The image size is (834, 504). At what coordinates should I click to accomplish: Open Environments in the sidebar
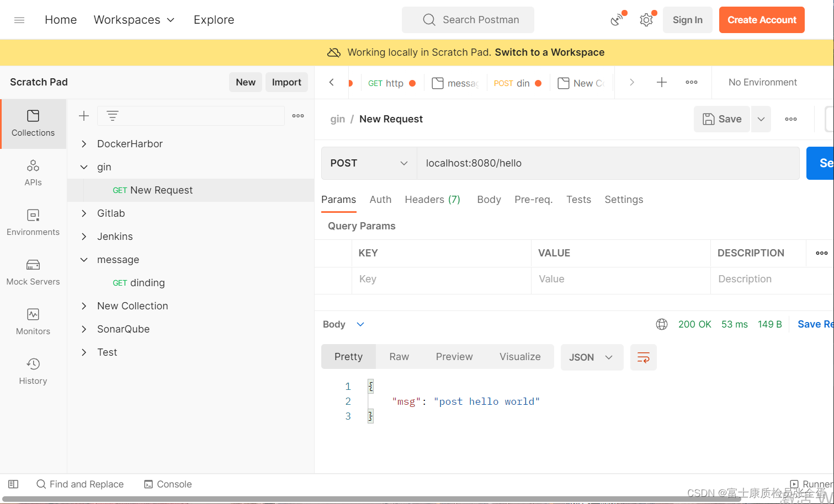[x=33, y=223]
